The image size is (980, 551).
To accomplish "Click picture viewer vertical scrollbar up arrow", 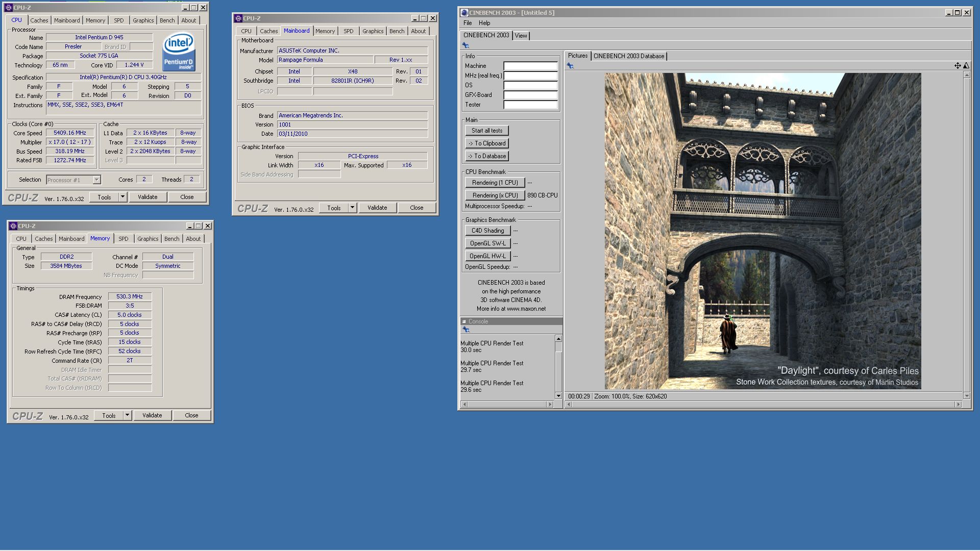I will click(x=967, y=75).
